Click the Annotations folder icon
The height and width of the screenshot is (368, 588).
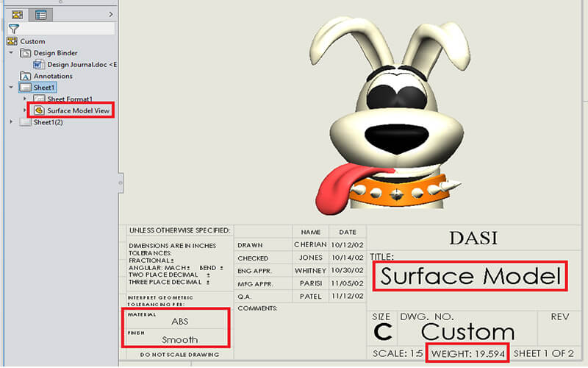coord(26,76)
